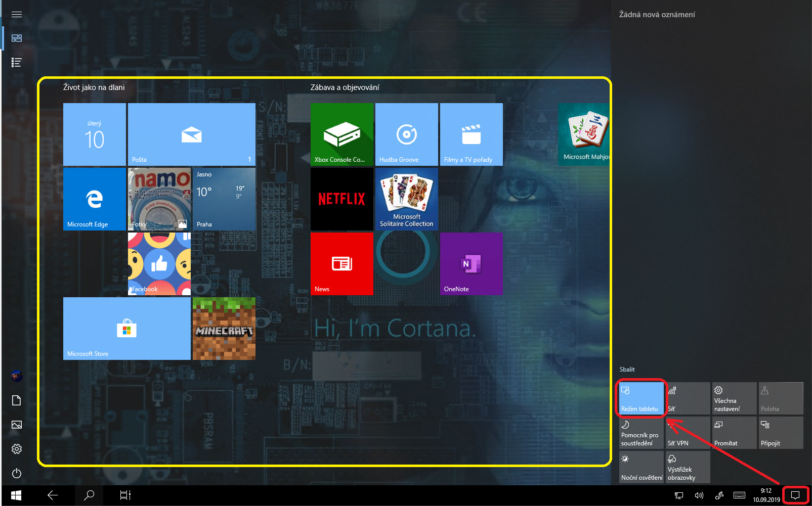Viewport: 812px width, 506px height.
Task: Toggle the Poloha location quick action
Action: [781, 398]
